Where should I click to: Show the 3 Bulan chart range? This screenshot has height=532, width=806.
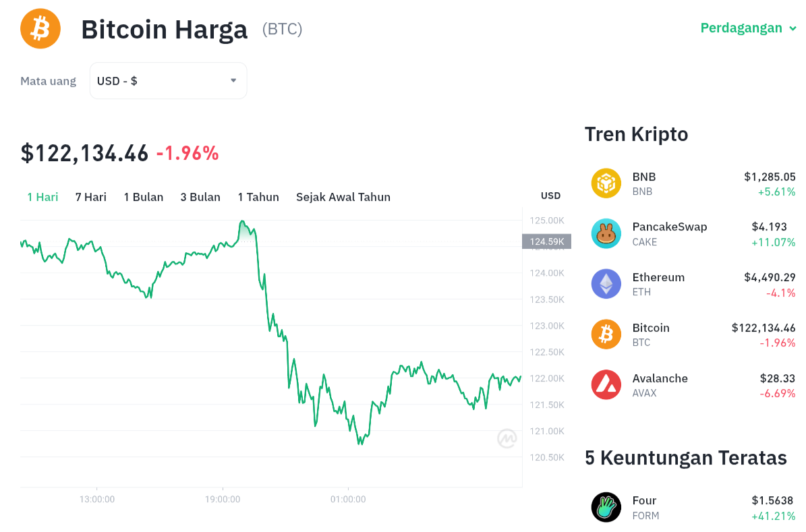pos(200,197)
